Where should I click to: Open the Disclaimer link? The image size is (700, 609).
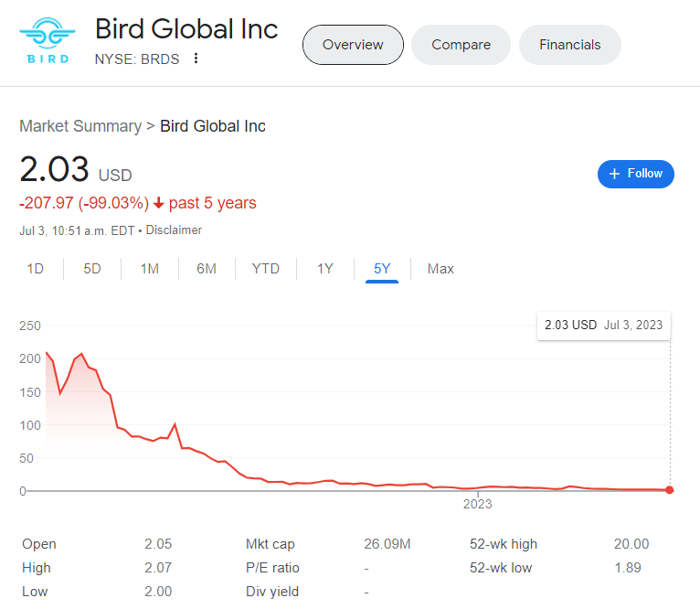click(x=174, y=230)
